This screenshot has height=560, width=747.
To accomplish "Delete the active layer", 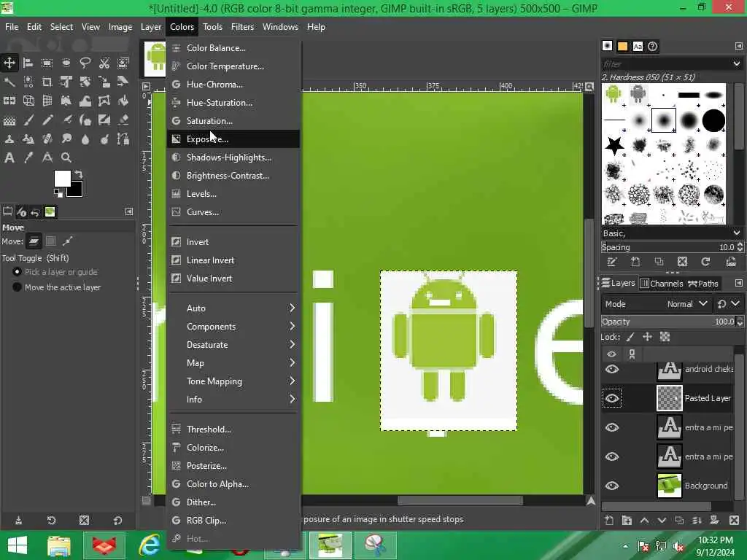I will point(734,521).
